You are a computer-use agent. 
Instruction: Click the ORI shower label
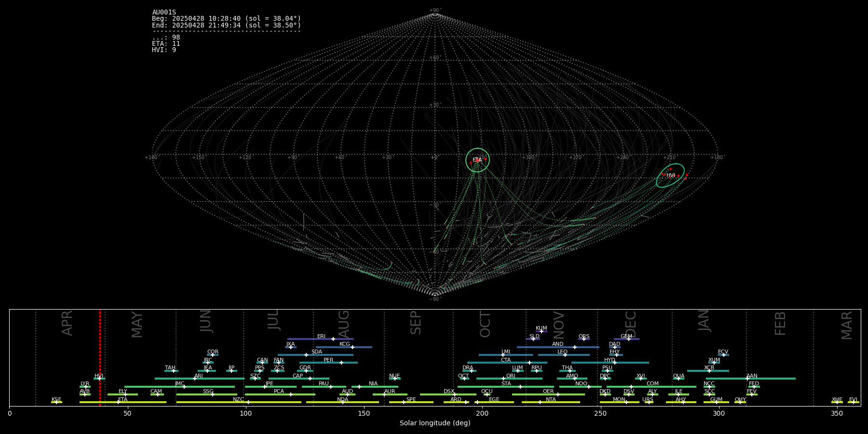tap(511, 376)
